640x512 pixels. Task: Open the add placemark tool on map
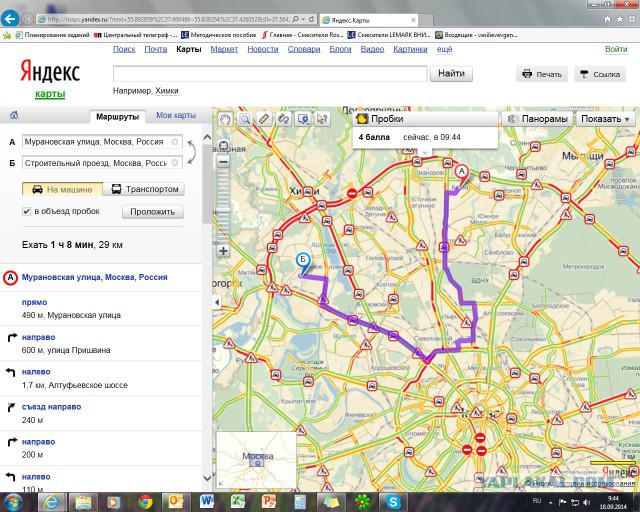click(303, 119)
